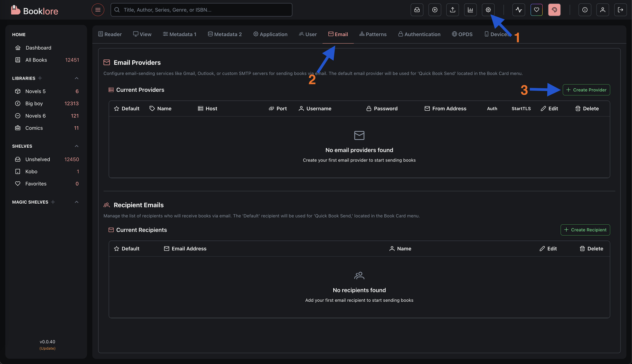
Task: Open the Big boy library
Action: click(34, 104)
